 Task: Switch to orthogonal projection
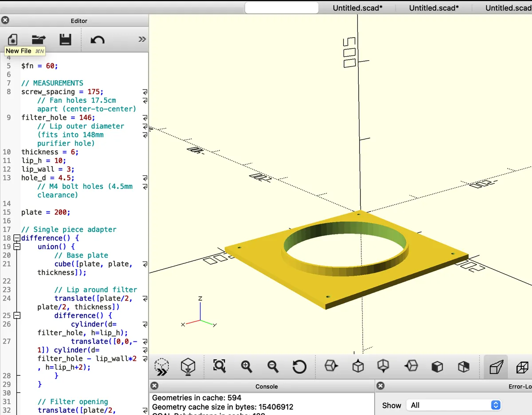(523, 367)
